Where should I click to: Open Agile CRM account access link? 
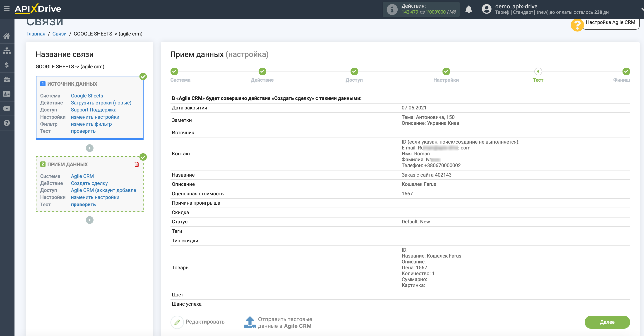[x=103, y=190]
